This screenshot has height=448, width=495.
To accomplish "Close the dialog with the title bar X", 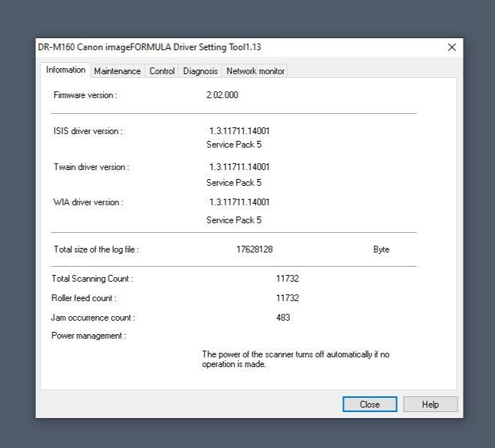I will click(452, 47).
